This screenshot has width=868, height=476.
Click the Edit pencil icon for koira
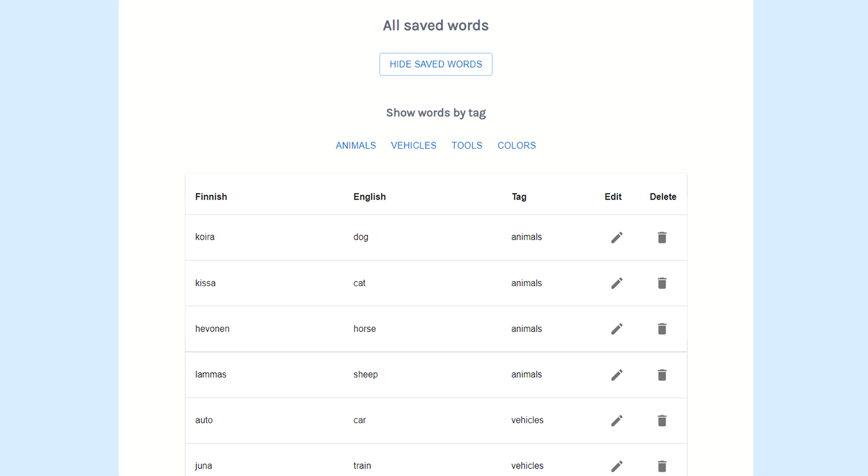617,237
